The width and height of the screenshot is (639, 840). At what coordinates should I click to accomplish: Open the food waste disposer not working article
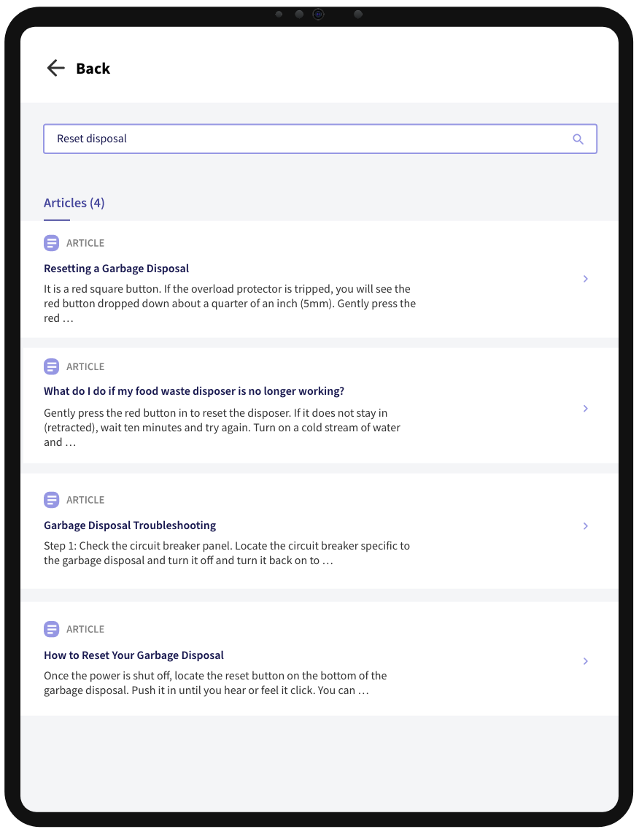pos(193,390)
